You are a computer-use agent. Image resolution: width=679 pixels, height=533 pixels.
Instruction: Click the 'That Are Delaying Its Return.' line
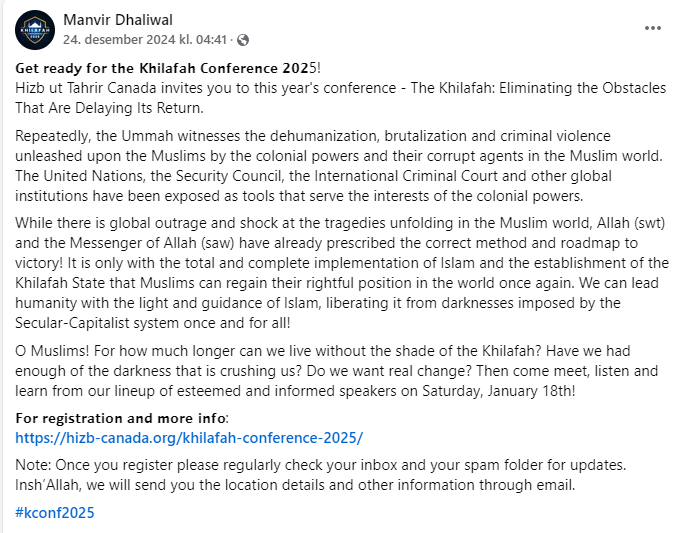(x=110, y=107)
